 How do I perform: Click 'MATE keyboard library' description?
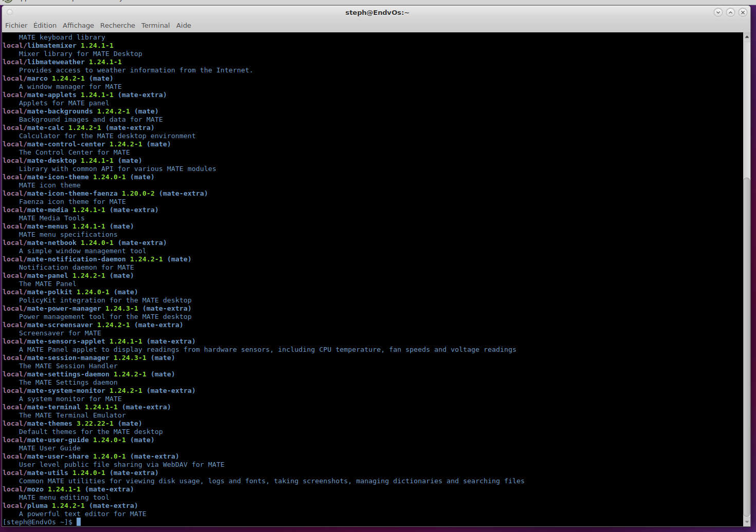tap(62, 37)
